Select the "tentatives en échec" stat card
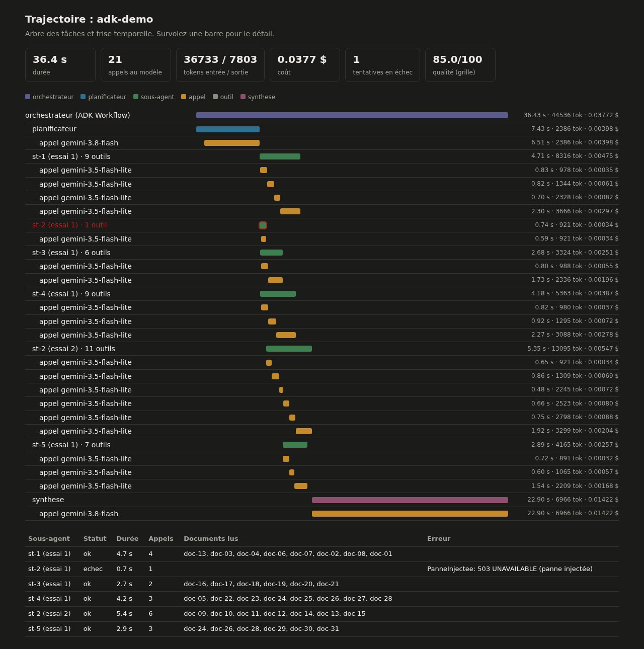644x649 pixels. (382, 65)
